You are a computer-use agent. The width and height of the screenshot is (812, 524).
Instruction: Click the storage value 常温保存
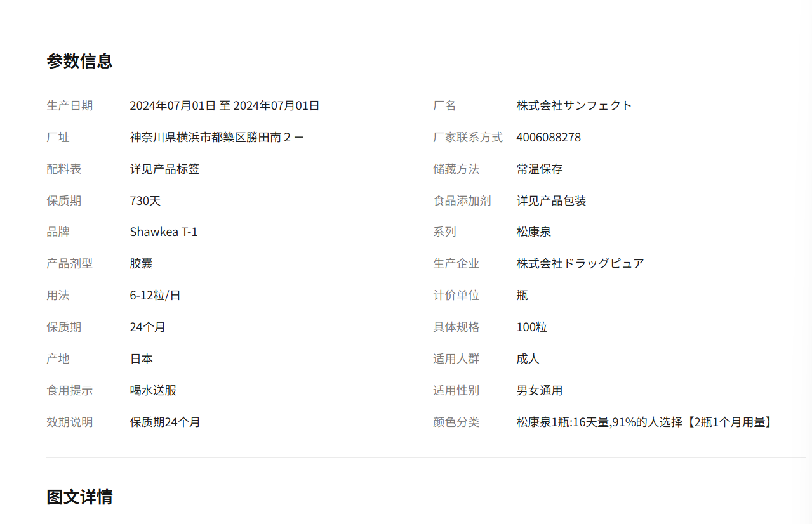click(x=540, y=169)
